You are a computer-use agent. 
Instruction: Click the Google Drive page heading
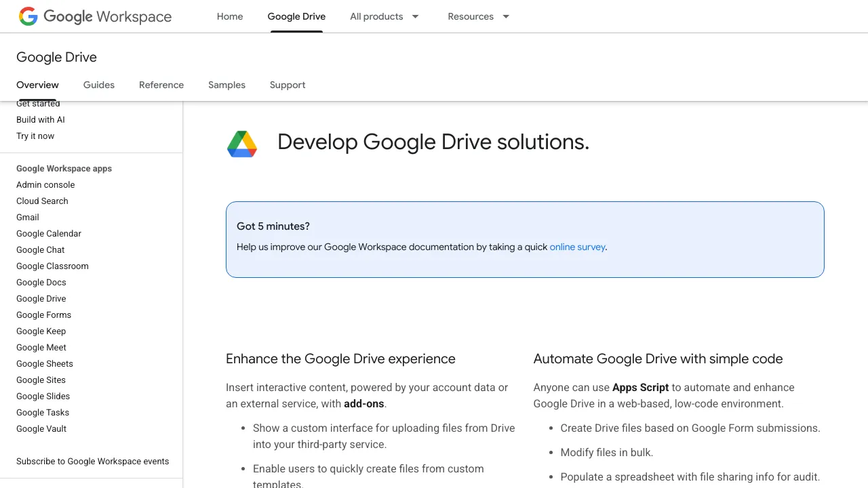point(56,57)
